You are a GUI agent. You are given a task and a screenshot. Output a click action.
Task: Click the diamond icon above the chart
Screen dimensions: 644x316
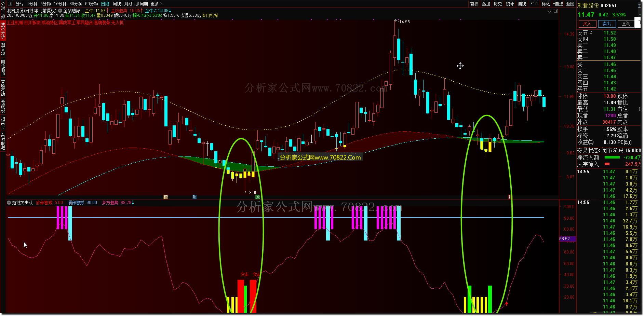coord(550,11)
